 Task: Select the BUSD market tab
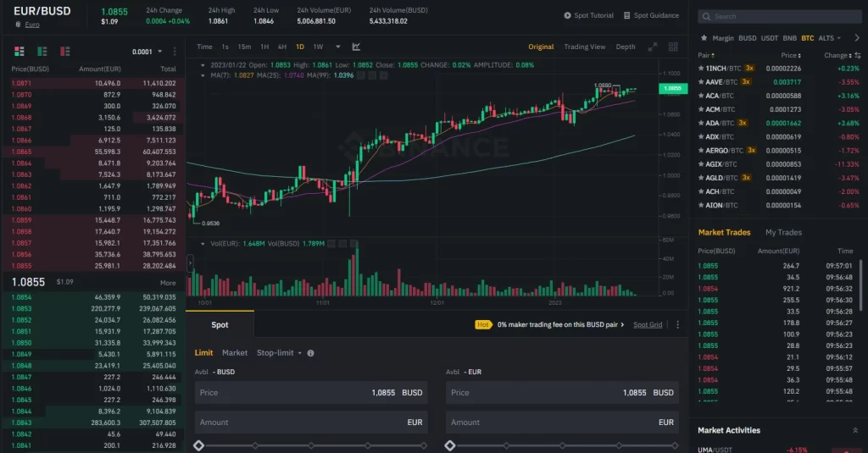click(748, 38)
